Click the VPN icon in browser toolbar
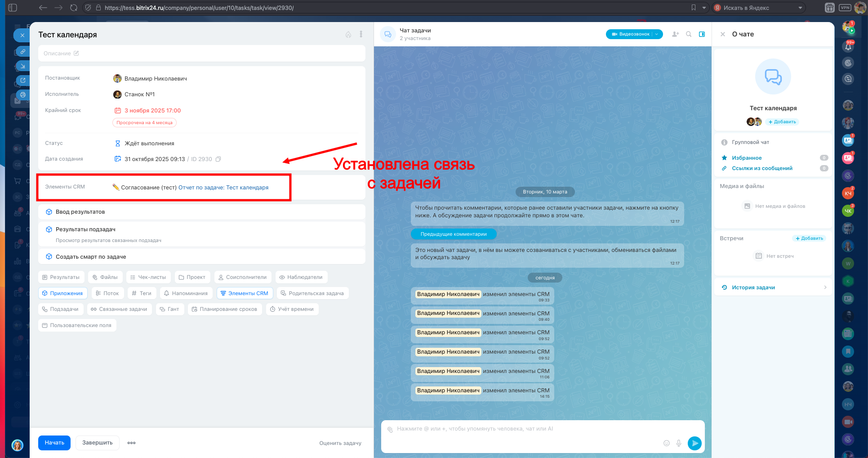 pos(845,8)
